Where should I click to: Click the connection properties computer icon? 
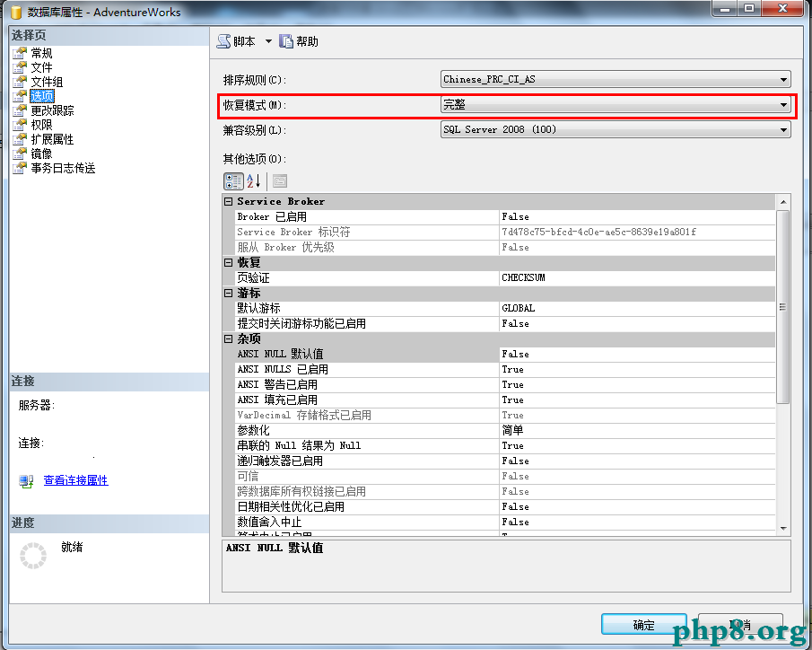point(26,481)
